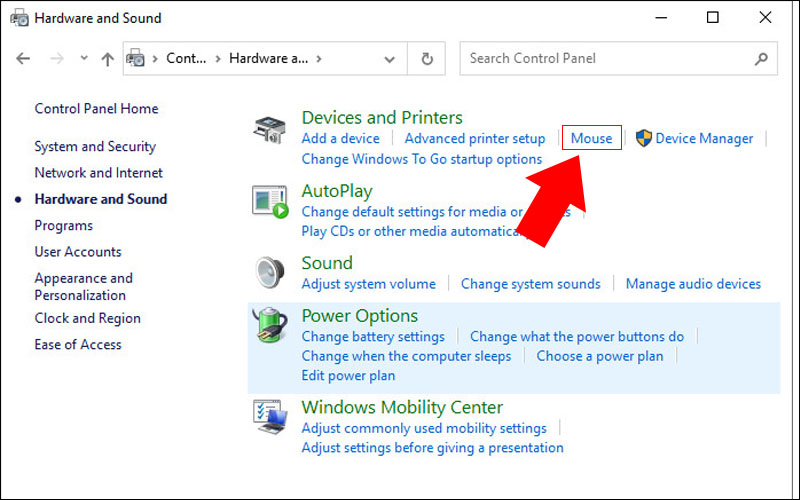Image resolution: width=800 pixels, height=500 pixels.
Task: Expand the chevron after Hardware a... breadcrumb
Action: tap(319, 59)
